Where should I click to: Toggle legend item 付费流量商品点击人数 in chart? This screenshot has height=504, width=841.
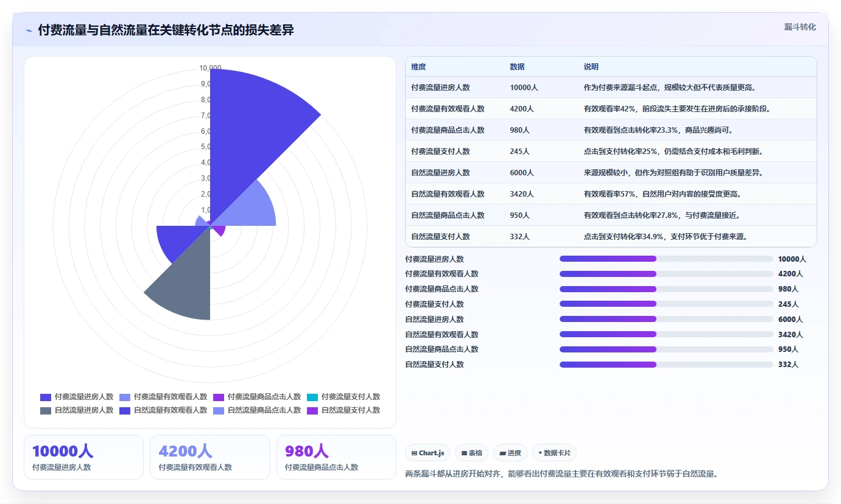[257, 397]
